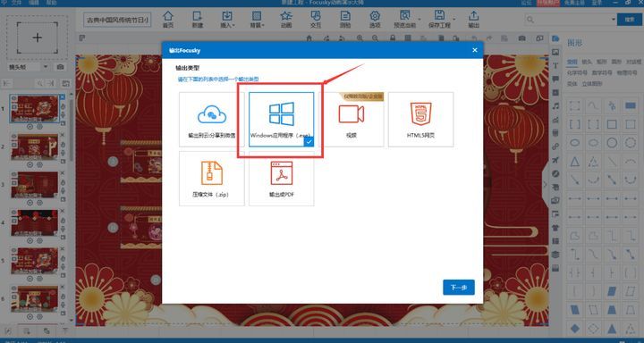
Task: Open the File menu
Action: pyautogui.click(x=16, y=3)
